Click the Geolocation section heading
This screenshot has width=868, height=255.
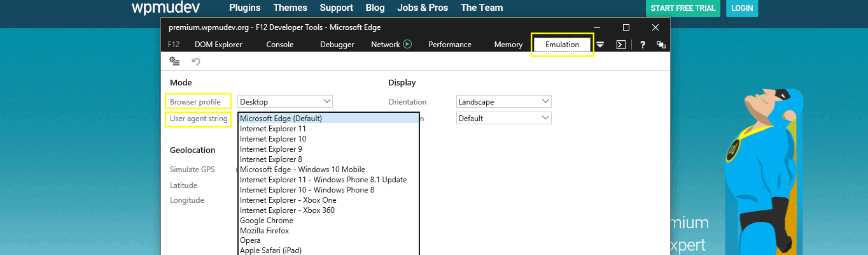[192, 150]
